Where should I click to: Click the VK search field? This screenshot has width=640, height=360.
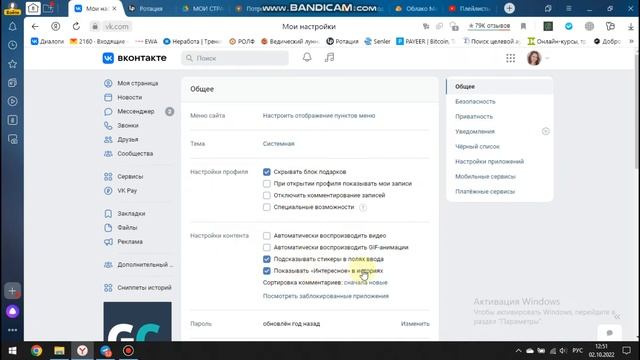[x=235, y=58]
